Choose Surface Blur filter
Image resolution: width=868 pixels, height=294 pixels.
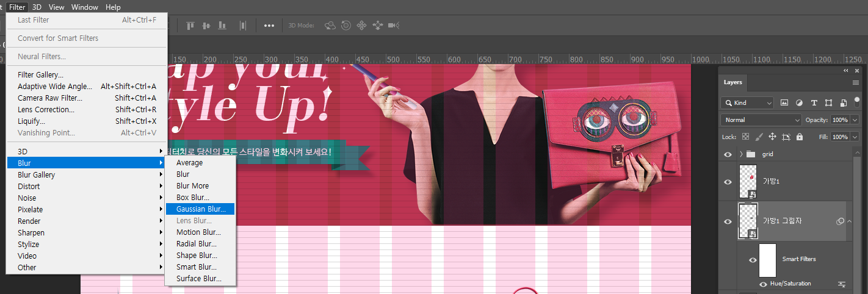(x=200, y=278)
